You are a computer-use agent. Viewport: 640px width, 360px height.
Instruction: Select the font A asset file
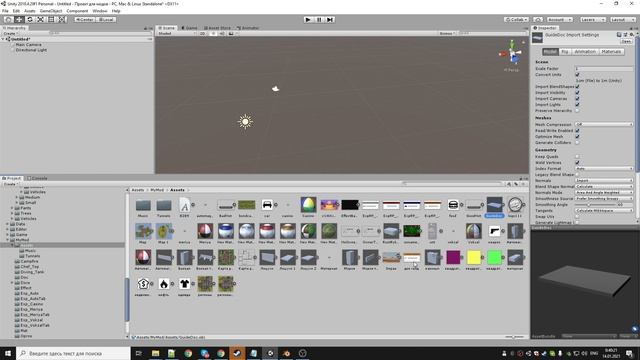point(184,205)
